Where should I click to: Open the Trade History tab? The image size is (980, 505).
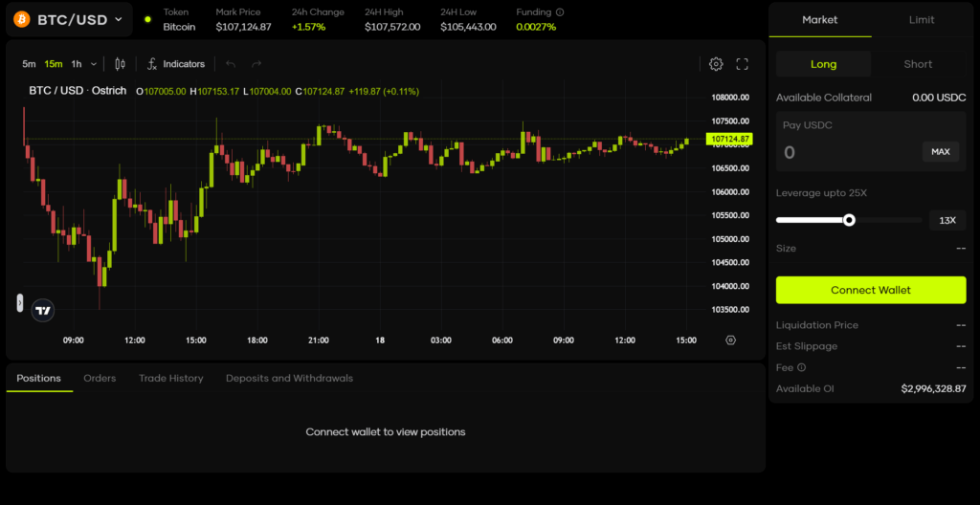(x=170, y=378)
